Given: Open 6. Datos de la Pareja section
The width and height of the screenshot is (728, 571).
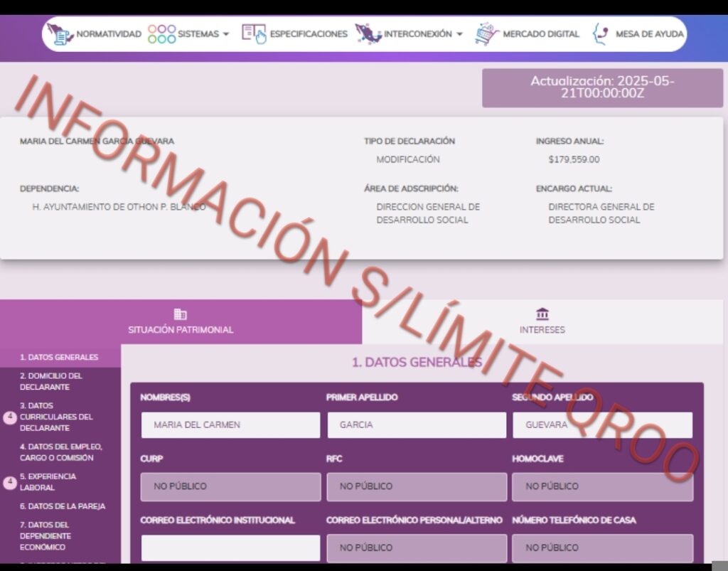Looking at the screenshot, I should 63,506.
